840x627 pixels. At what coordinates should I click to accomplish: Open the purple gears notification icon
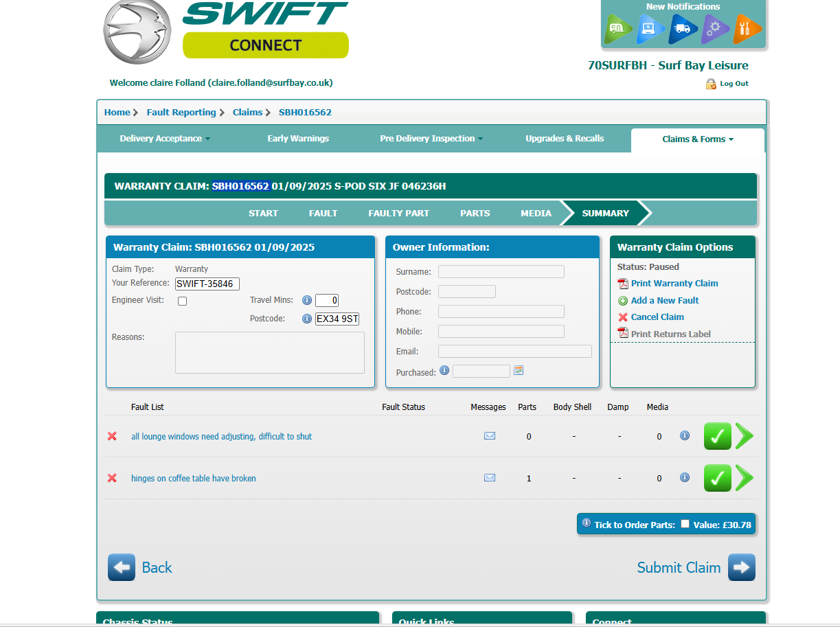coord(715,29)
